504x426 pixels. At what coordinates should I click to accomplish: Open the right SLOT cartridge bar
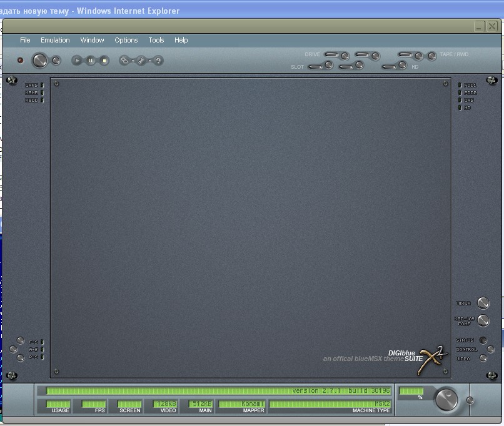click(346, 67)
